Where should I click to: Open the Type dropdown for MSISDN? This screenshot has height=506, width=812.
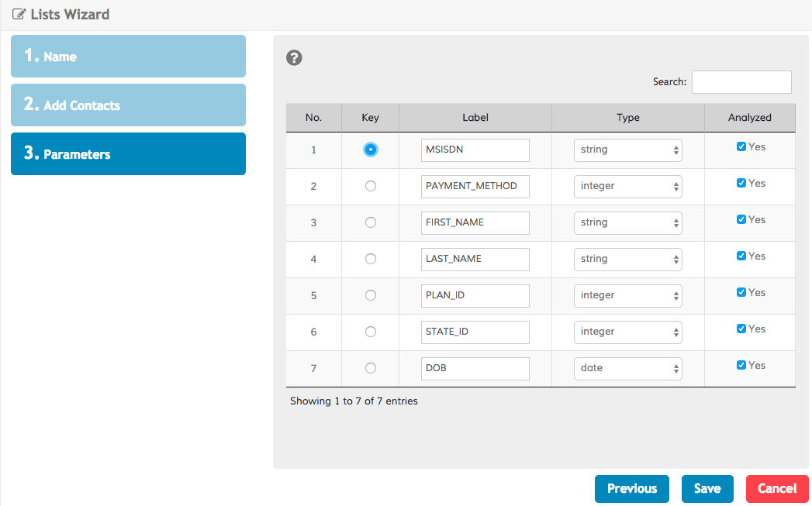click(628, 150)
